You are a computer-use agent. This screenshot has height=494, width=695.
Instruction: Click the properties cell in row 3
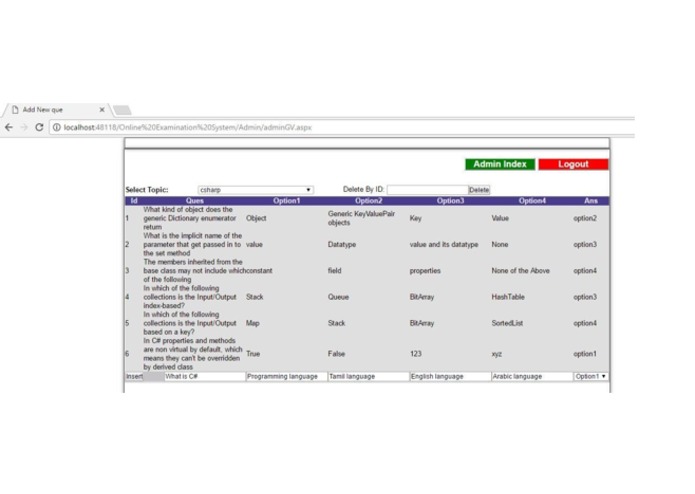point(425,271)
